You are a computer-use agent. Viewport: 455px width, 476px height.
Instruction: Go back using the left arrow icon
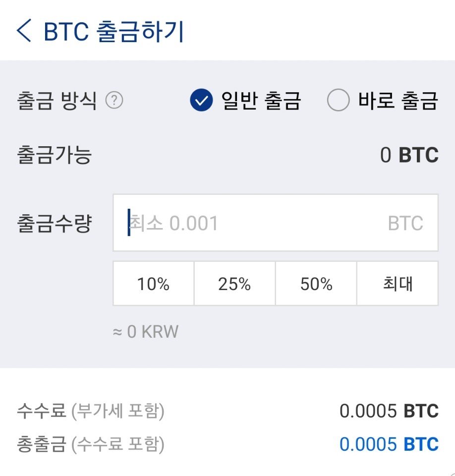click(x=24, y=30)
